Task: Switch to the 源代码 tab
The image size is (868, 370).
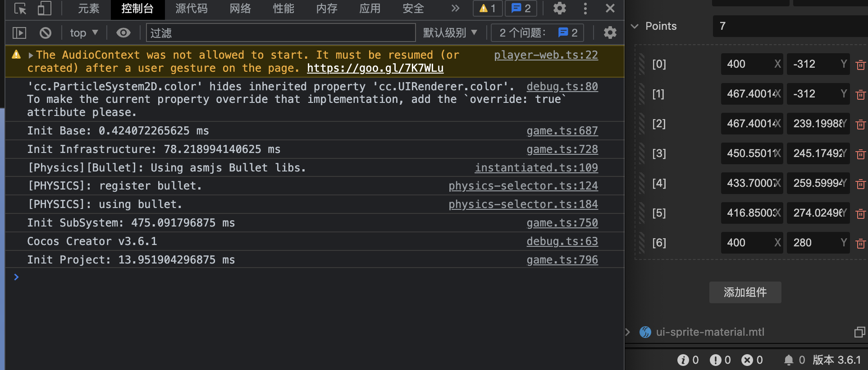Action: tap(192, 9)
